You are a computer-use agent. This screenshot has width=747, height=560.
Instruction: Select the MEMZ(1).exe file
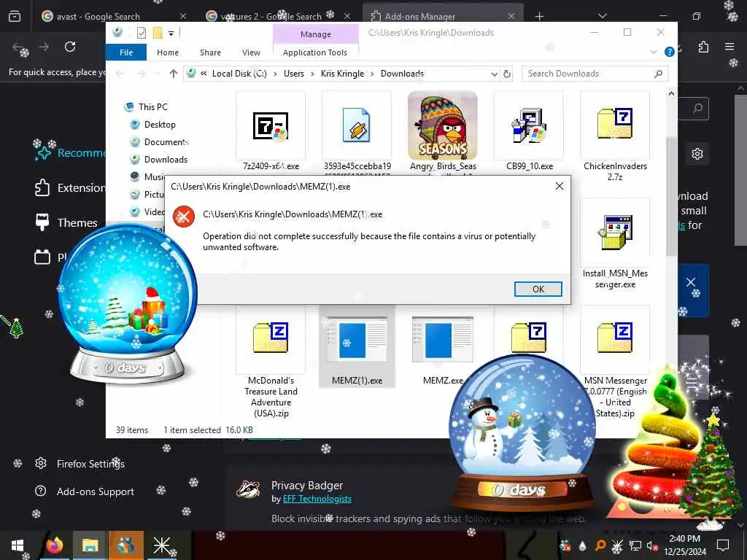coord(357,347)
